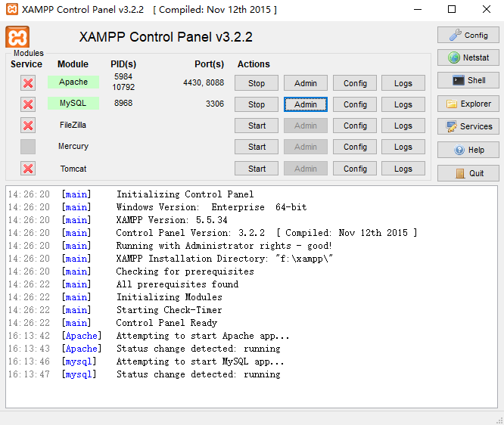504x425 pixels.
Task: Open the Windows Services tool
Action: (x=468, y=126)
